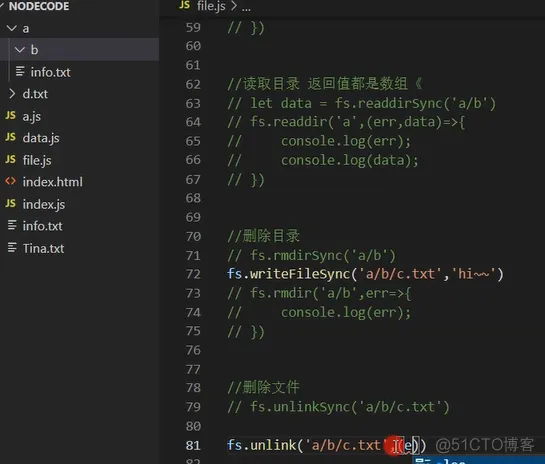
Task: Open index.js in the explorer
Action: pyautogui.click(x=44, y=204)
